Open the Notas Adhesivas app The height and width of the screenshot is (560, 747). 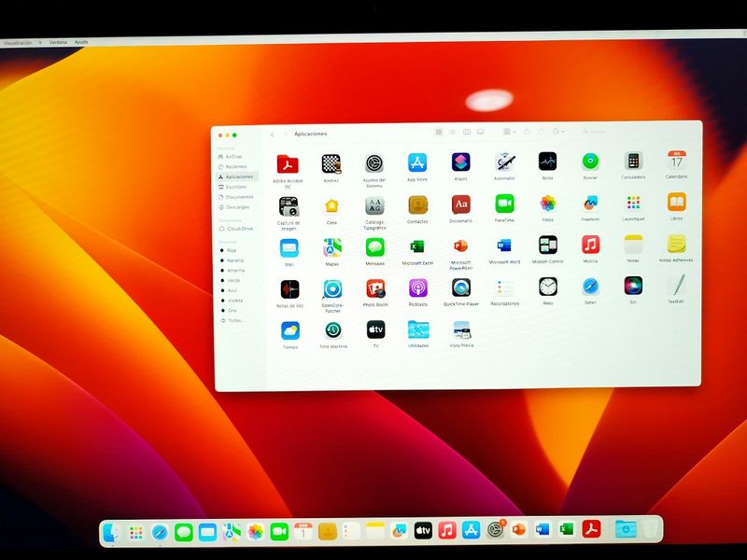pyautogui.click(x=676, y=244)
